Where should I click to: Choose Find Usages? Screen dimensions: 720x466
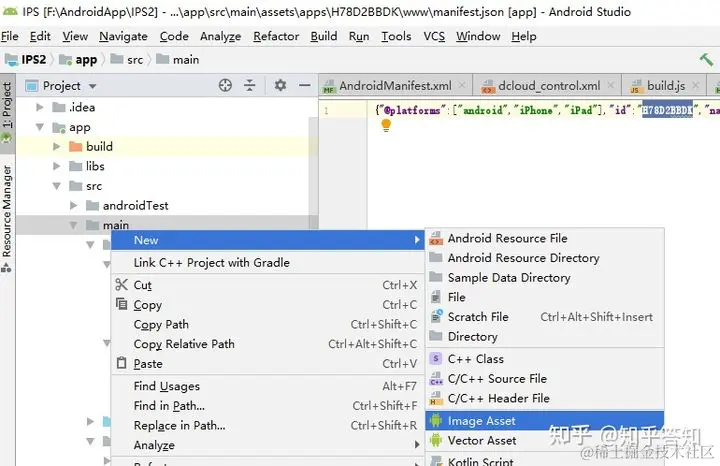point(267,386)
